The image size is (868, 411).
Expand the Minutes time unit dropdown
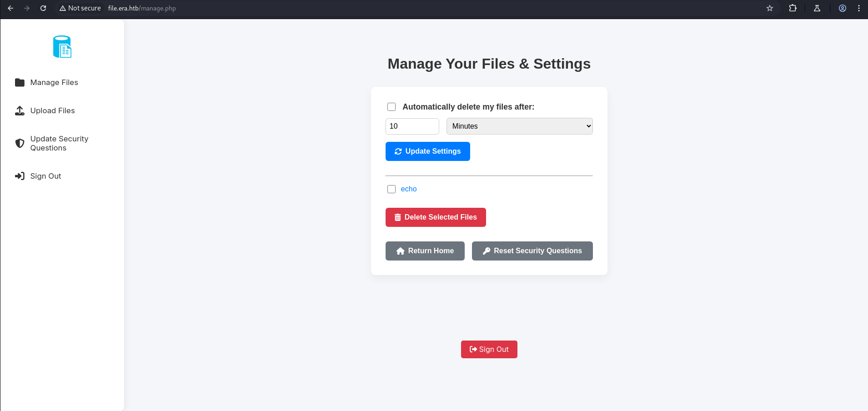point(519,126)
